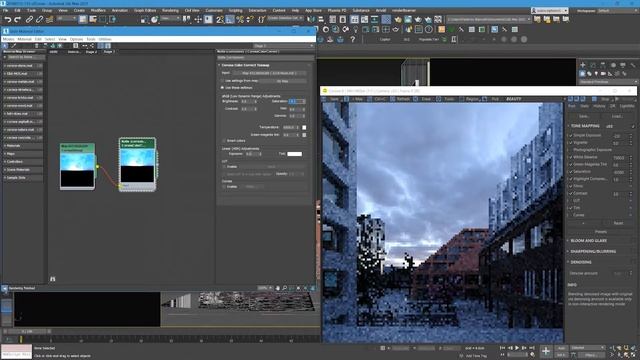Toggle Percent Snap in main toolbar

[x=240, y=19]
